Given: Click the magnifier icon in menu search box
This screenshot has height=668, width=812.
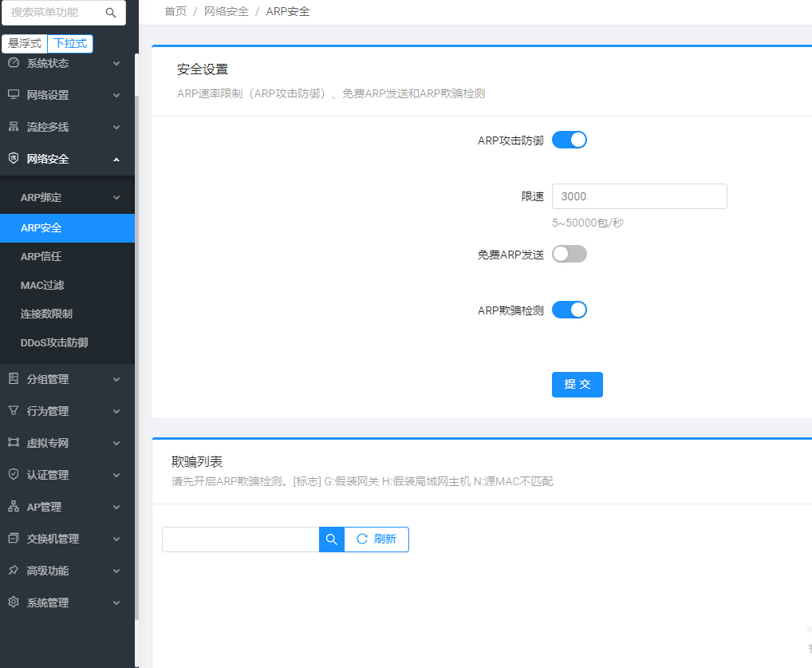Looking at the screenshot, I should point(110,13).
